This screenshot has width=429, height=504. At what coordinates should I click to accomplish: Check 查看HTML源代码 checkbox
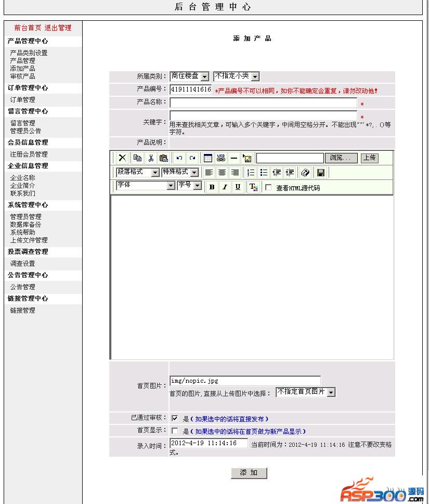tap(269, 187)
